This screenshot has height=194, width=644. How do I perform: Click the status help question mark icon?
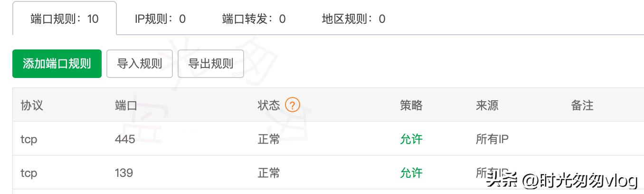point(293,105)
